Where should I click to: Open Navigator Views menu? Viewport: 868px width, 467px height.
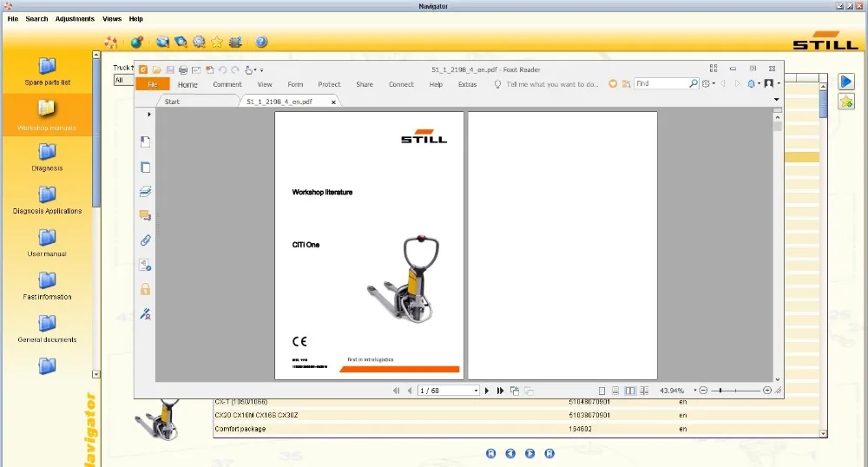tap(112, 19)
